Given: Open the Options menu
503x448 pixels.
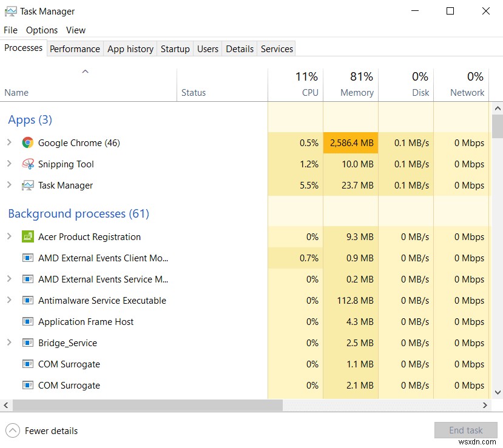Looking at the screenshot, I should (41, 30).
